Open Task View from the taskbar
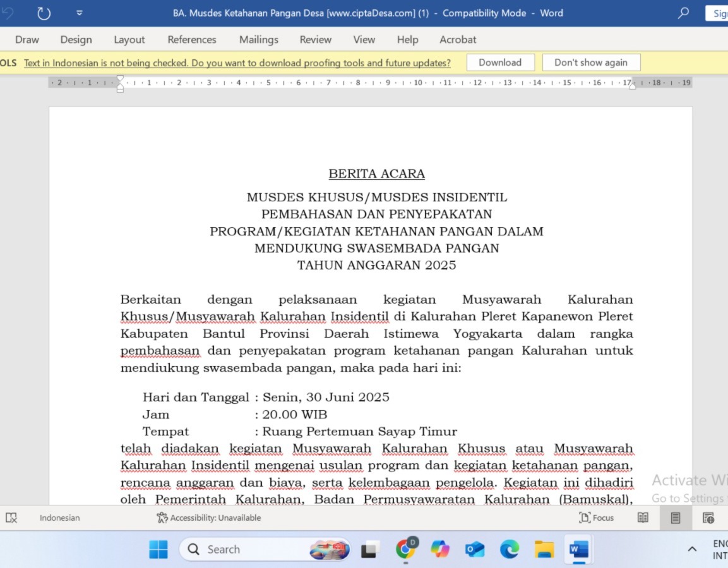 (x=369, y=550)
